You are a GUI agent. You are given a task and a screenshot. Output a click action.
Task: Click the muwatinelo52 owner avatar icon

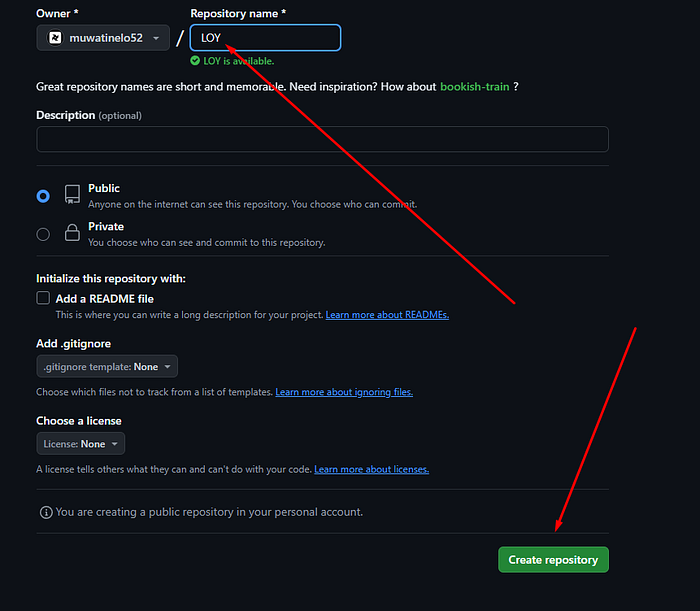click(55, 38)
